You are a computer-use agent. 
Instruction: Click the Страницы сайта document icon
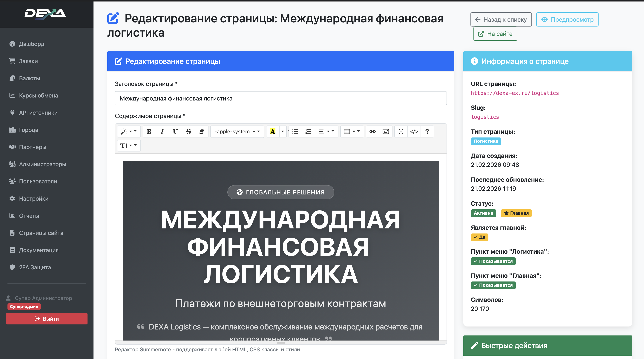pyautogui.click(x=12, y=233)
